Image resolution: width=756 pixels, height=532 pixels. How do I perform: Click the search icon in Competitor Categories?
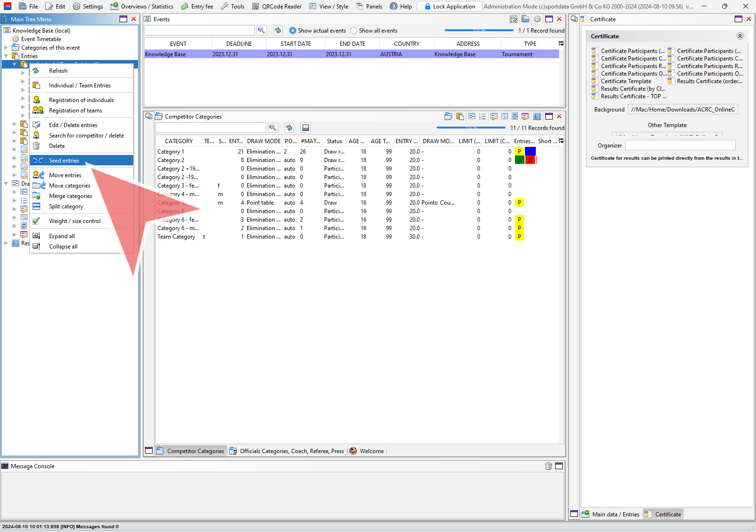pyautogui.click(x=273, y=128)
